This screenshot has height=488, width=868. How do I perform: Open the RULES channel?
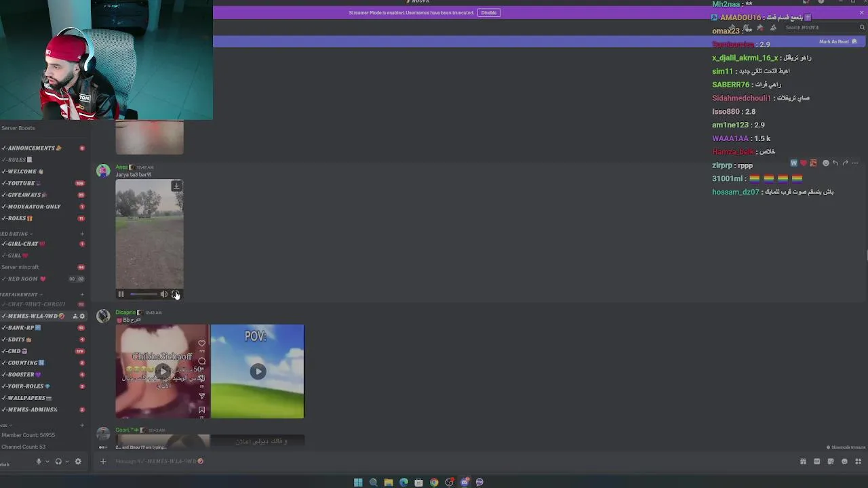[x=42, y=160]
